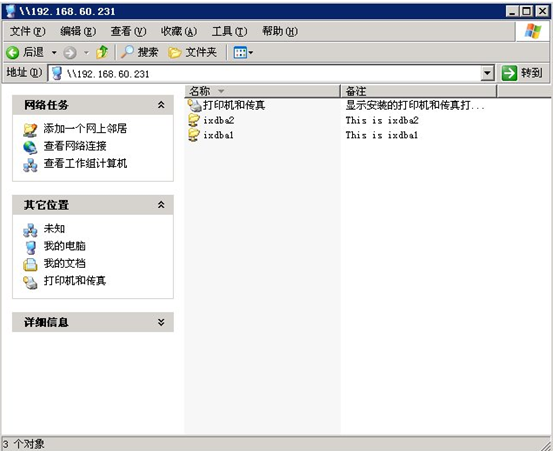This screenshot has height=451, width=553.
Task: Click 查看网络连接 link
Action: point(75,146)
